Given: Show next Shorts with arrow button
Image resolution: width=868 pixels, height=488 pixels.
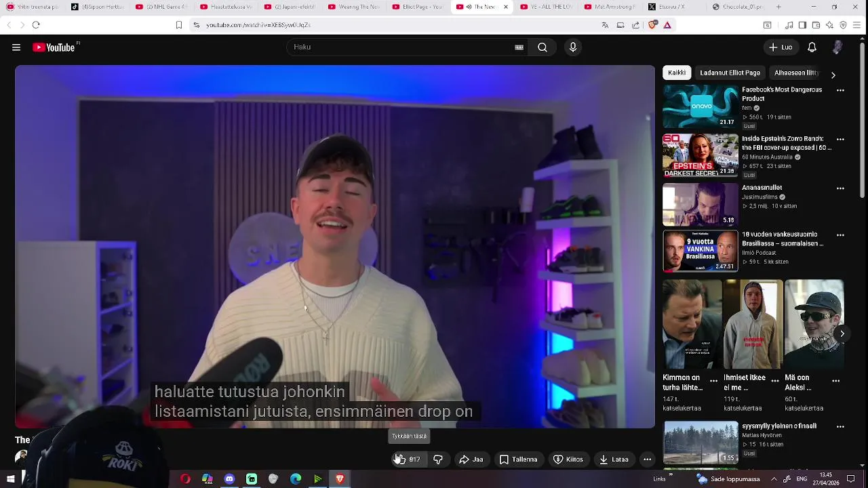Looking at the screenshot, I should [x=842, y=333].
